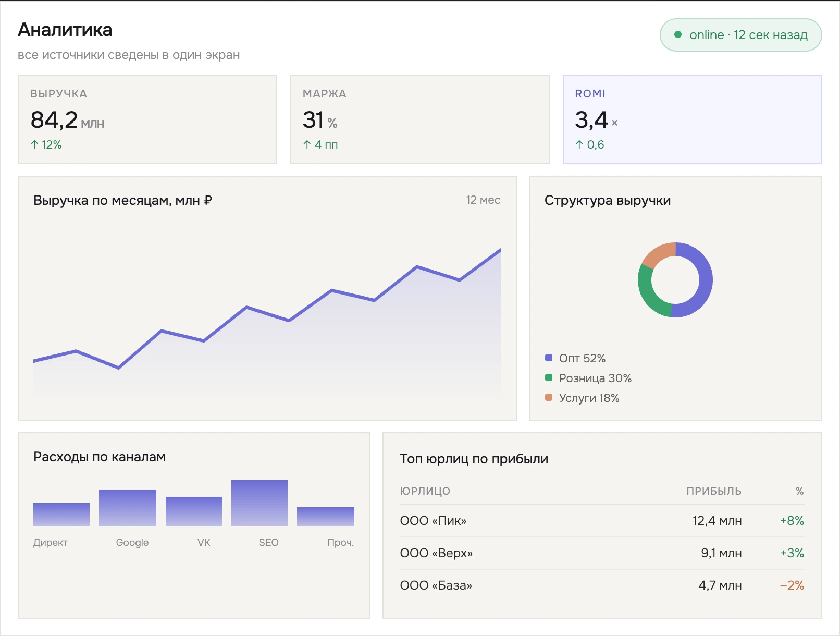840x636 pixels.
Task: Select the ООО «База» table row
Action: coord(602,585)
